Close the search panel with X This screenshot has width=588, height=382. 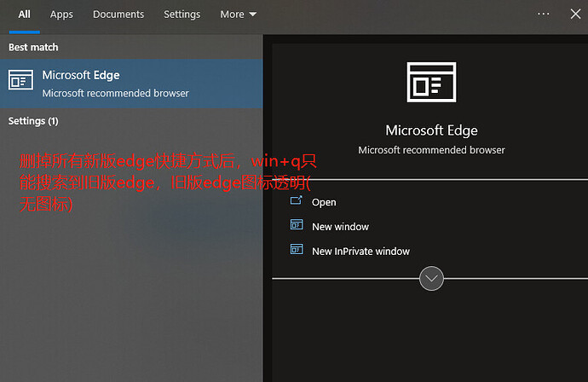click(x=575, y=14)
